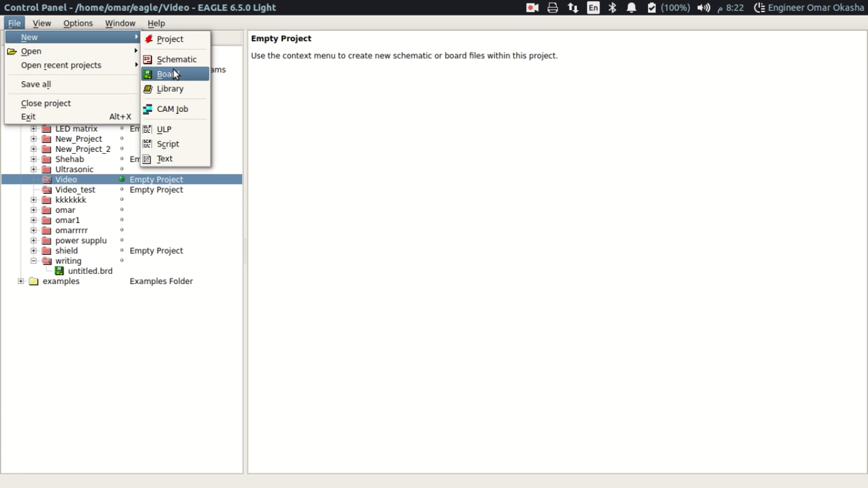The height and width of the screenshot is (488, 868).
Task: Click the En keyboard layout indicator
Action: click(x=593, y=8)
